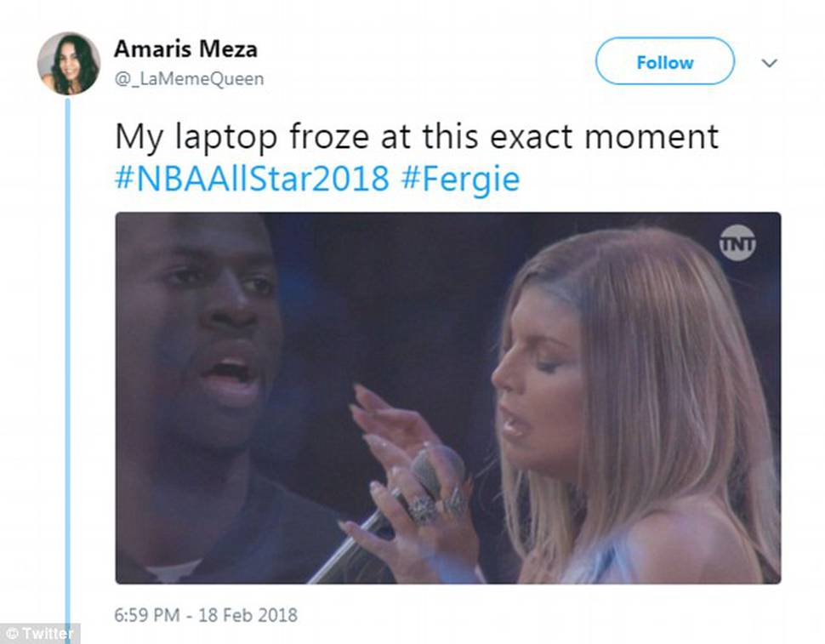
Task: Open the #NBAAllStar2018 hashtag
Action: 252,179
